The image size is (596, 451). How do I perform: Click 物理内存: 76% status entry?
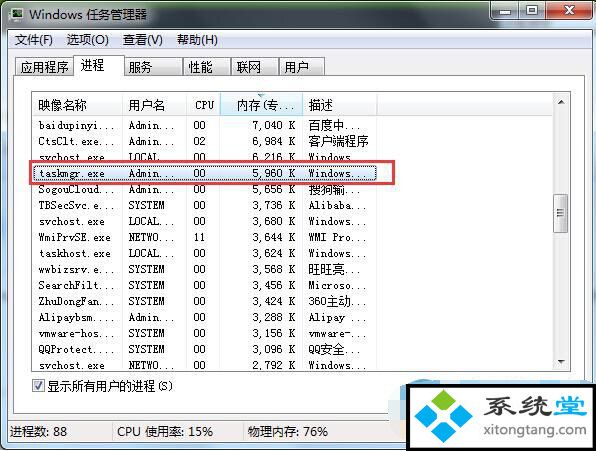(x=288, y=432)
